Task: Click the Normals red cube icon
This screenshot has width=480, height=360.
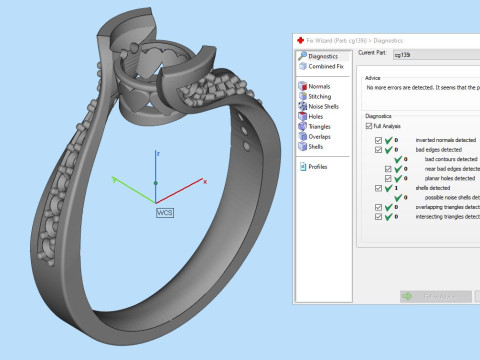Action: coord(303,86)
